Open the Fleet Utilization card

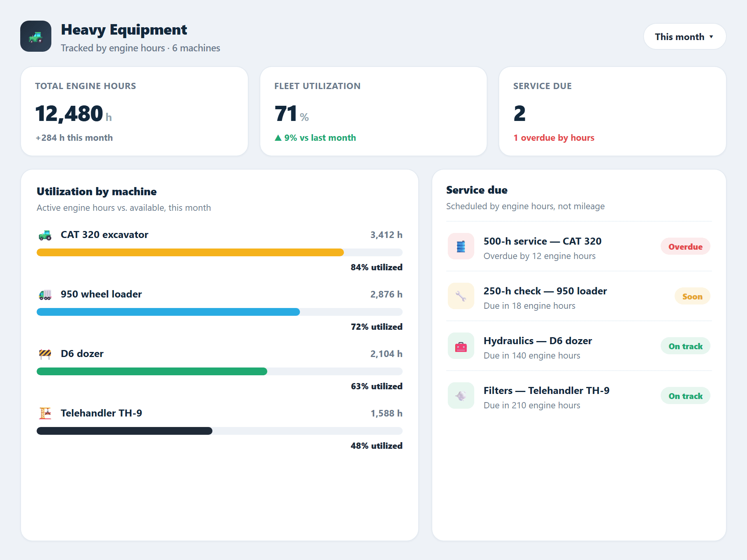coord(373,111)
